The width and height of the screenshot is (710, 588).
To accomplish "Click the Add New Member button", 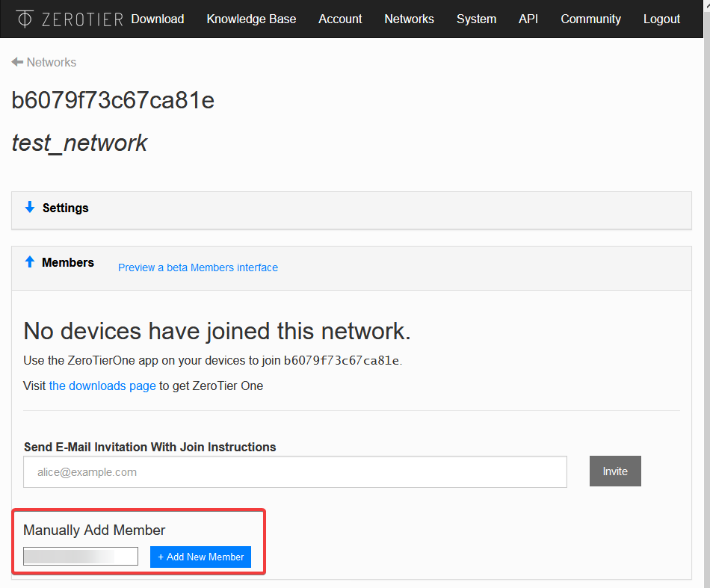I will click(200, 557).
